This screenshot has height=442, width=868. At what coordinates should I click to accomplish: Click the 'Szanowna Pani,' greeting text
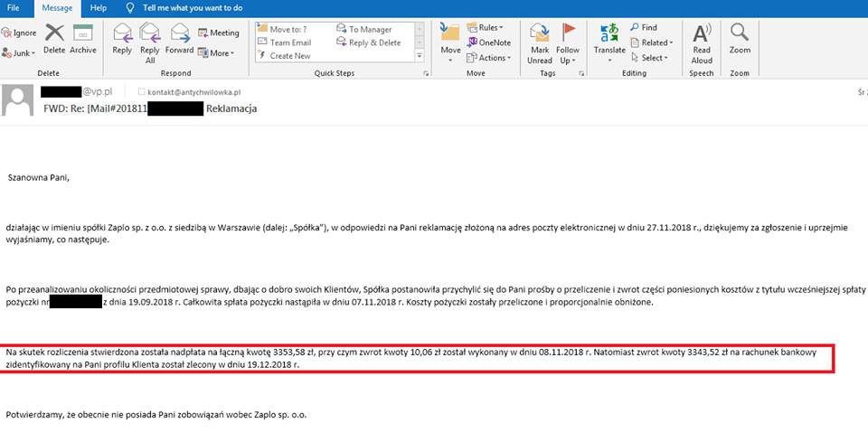pyautogui.click(x=39, y=178)
